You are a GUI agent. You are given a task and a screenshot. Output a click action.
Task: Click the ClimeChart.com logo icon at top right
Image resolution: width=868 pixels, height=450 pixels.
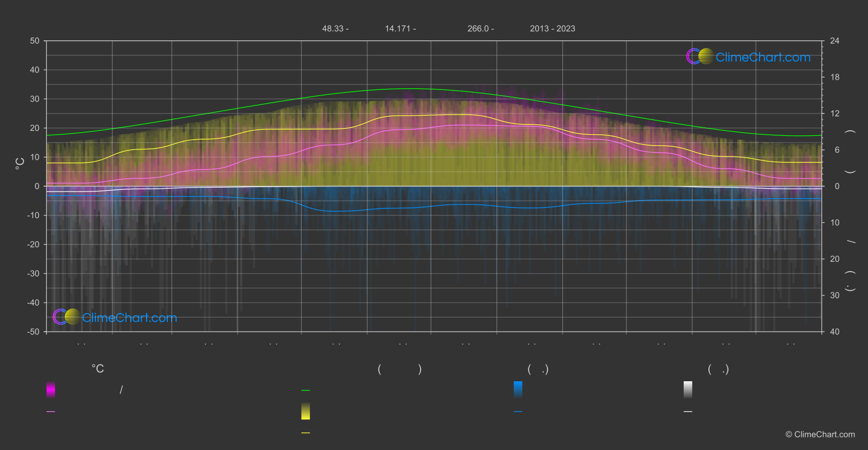(700, 56)
